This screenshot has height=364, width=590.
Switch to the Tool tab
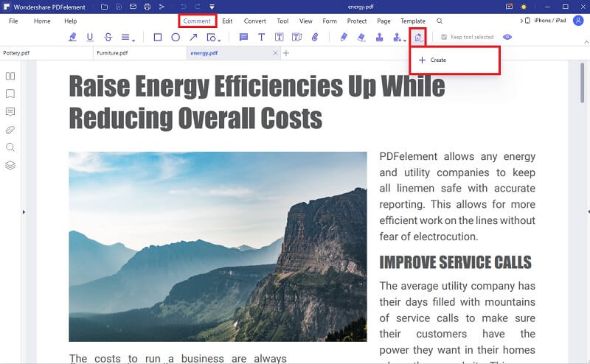(282, 21)
